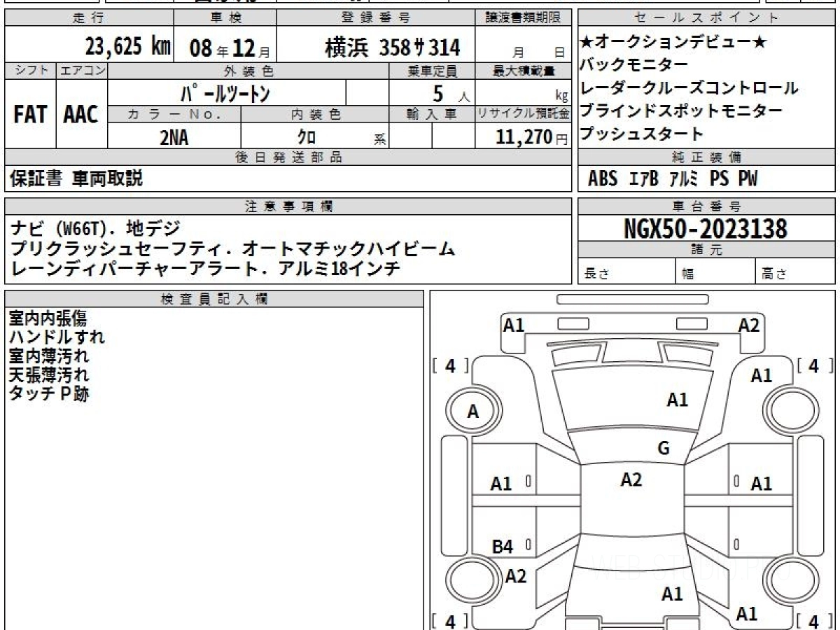Image resolution: width=840 pixels, height=630 pixels.
Task: Click the 車台番号 header
Action: 706,206
